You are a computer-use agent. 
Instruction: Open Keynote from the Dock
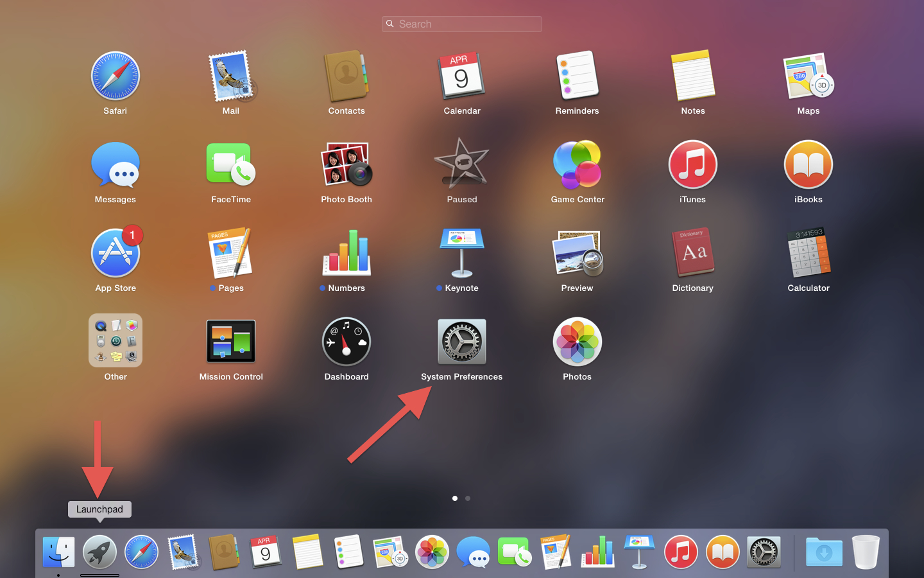point(639,552)
